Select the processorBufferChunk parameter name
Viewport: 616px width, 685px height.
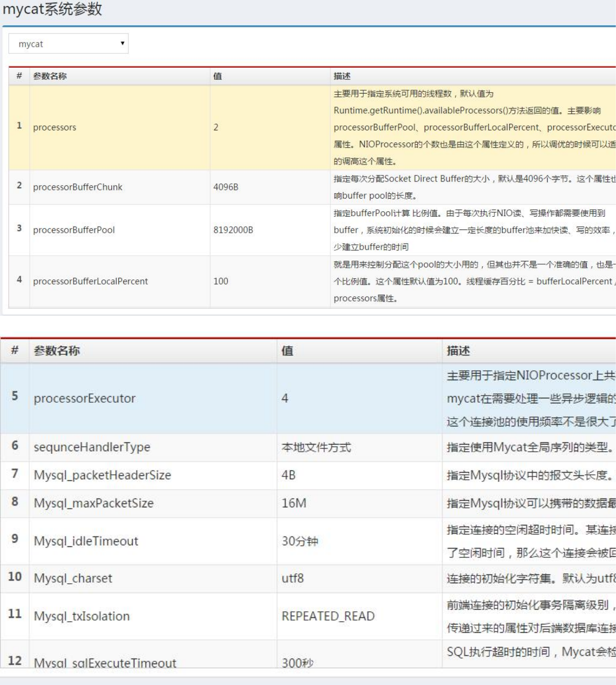pos(78,187)
